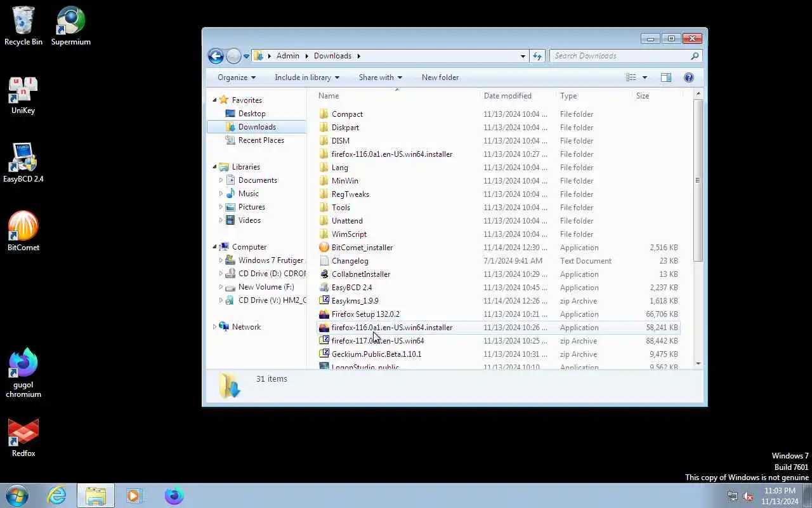Viewport: 812px width, 508px height.
Task: Collapse the Computer group
Action: click(214, 247)
